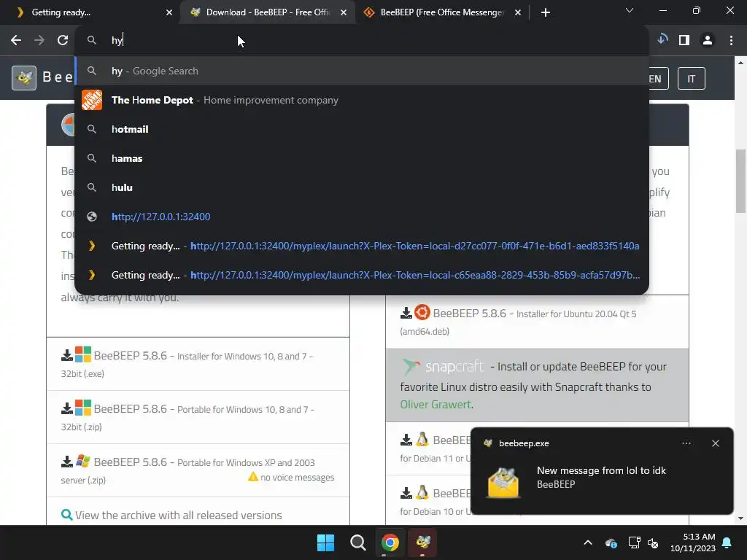Dismiss the beebeep.exe notification
This screenshot has width=747, height=560.
click(716, 443)
